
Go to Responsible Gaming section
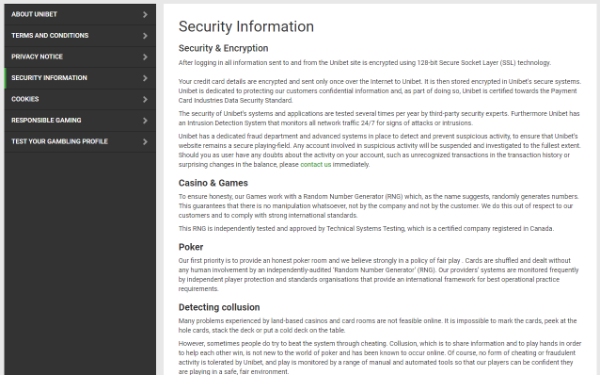(x=80, y=120)
